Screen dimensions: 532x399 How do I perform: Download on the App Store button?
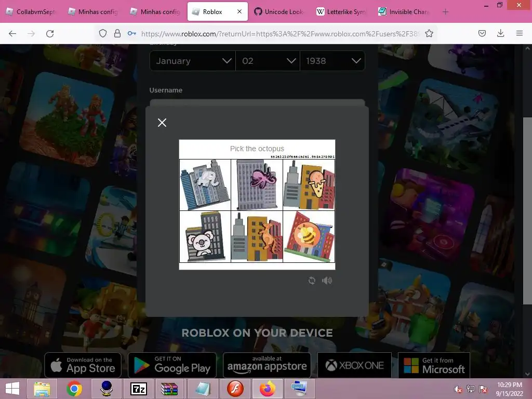click(x=83, y=365)
